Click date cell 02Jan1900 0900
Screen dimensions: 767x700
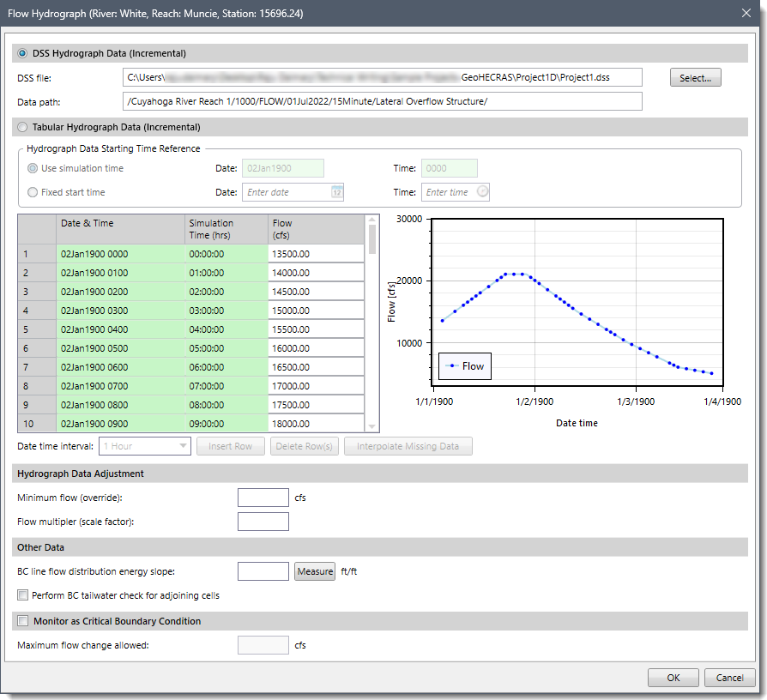point(120,424)
